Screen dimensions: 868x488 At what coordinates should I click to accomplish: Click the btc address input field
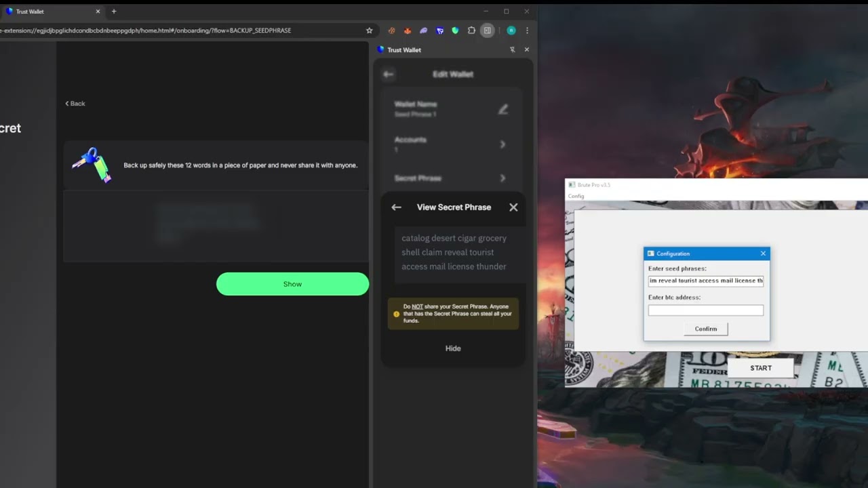tap(705, 310)
